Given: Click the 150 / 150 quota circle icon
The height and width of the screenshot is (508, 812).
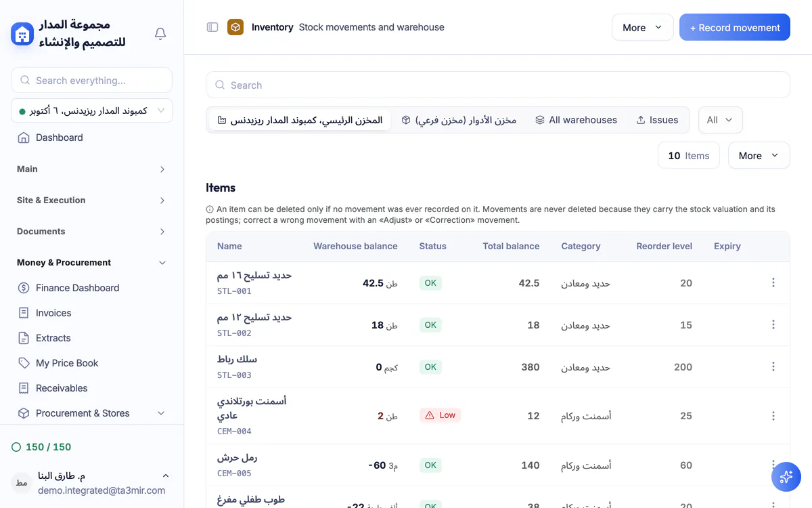Looking at the screenshot, I should 16,447.
